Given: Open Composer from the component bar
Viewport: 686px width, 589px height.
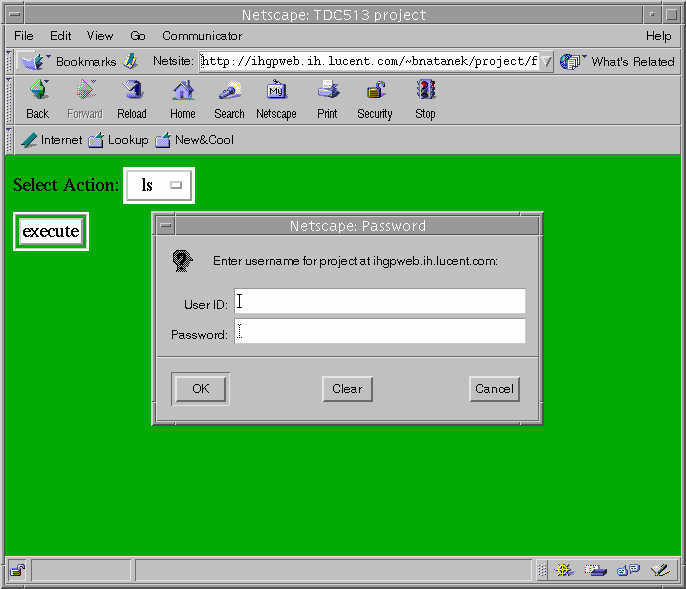Looking at the screenshot, I should point(660,570).
